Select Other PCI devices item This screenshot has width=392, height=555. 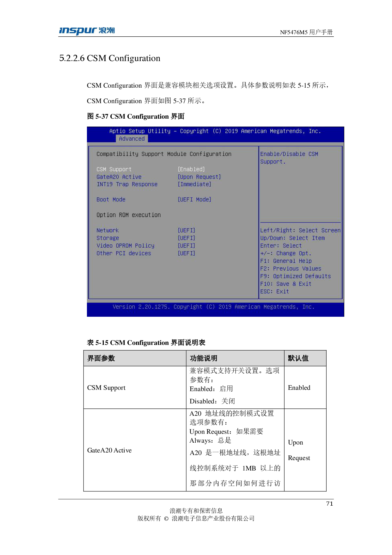point(124,253)
